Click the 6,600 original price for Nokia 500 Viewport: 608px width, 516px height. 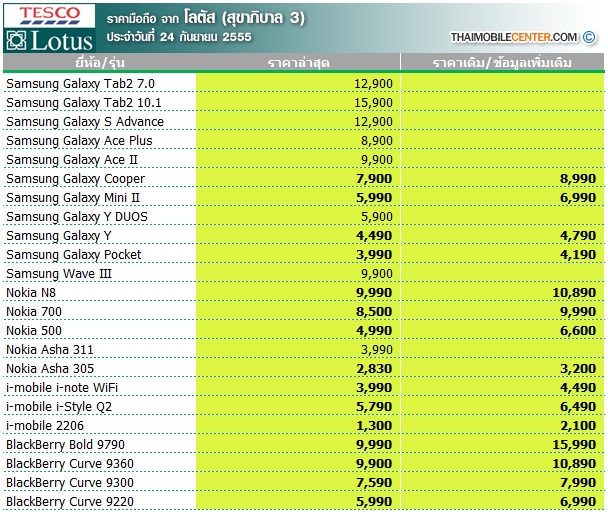point(578,331)
